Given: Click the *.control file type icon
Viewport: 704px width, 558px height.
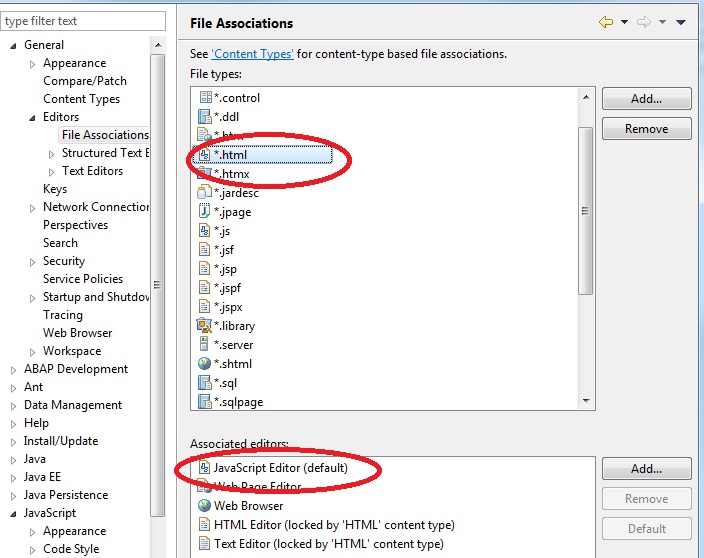Looking at the screenshot, I should (205, 98).
